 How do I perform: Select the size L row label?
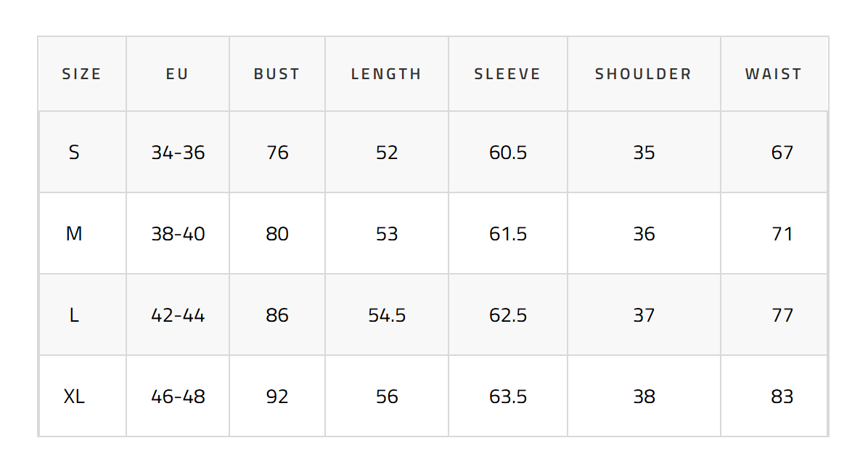pos(74,315)
